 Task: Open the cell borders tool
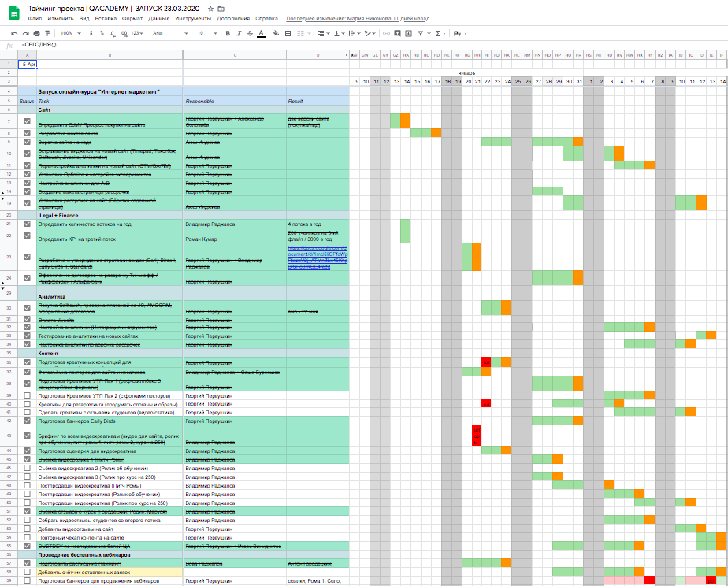tap(288, 33)
